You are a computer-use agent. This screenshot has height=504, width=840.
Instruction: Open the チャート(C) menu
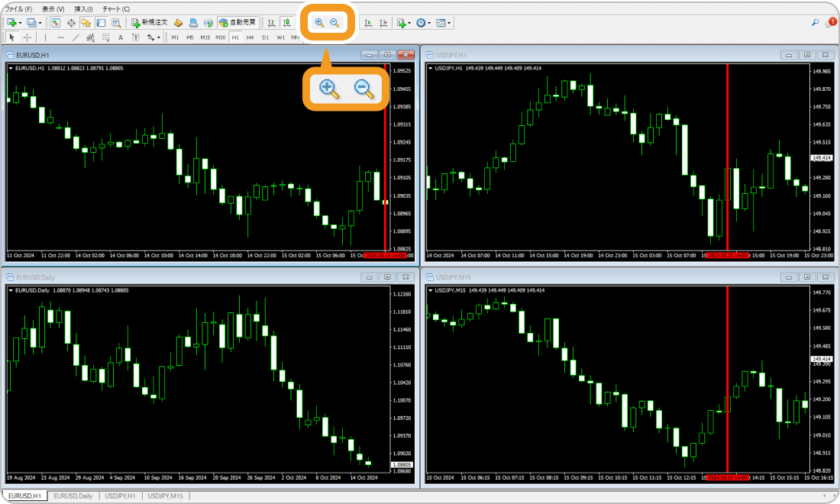tap(116, 9)
